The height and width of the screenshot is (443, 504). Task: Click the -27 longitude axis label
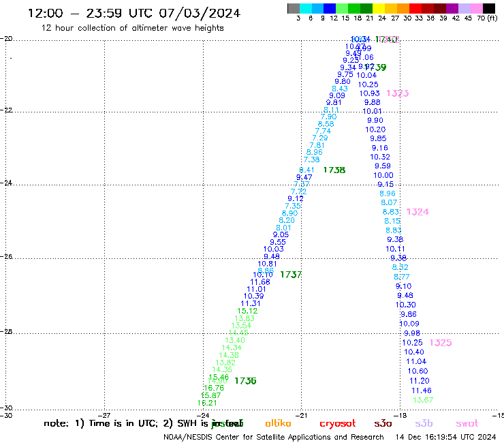105,415
